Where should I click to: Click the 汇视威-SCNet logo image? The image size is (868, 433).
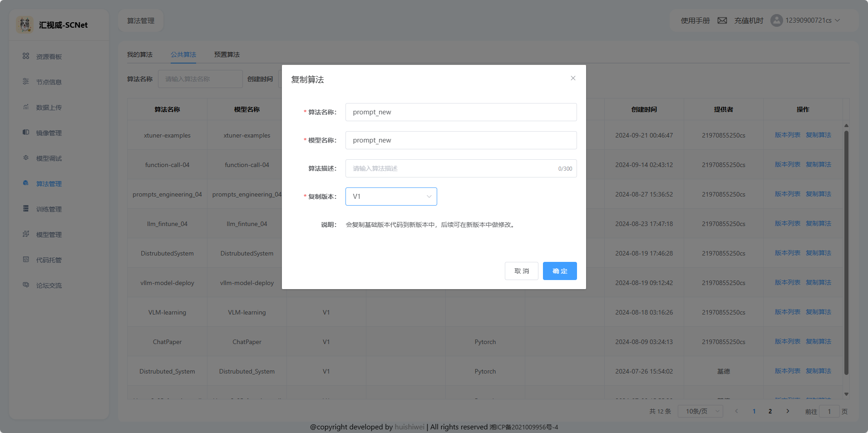25,25
